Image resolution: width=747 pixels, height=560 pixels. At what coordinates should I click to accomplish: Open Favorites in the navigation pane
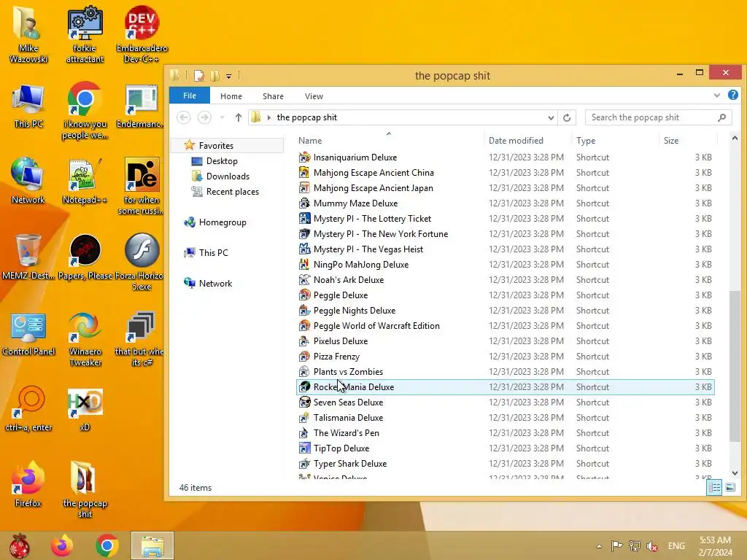click(x=216, y=146)
